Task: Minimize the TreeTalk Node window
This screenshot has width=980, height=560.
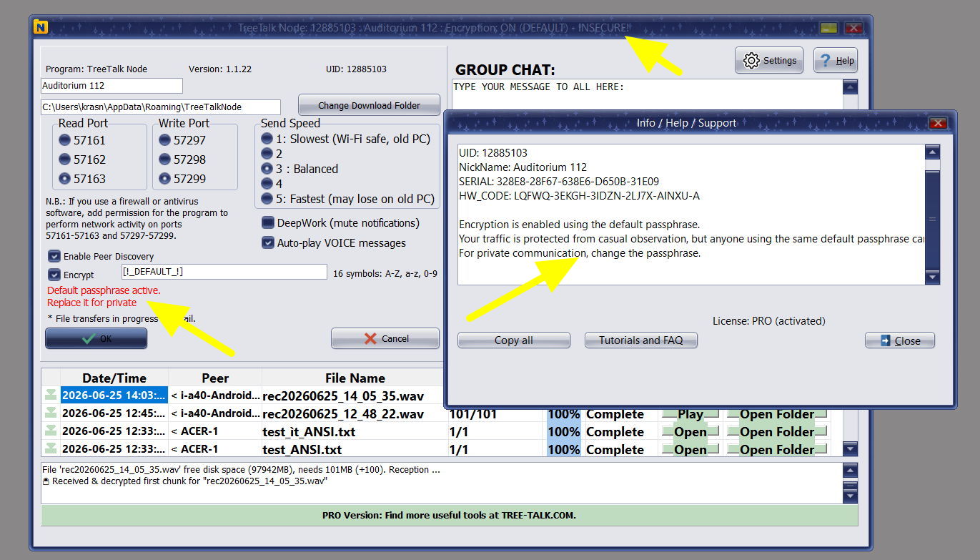Action: [x=829, y=28]
